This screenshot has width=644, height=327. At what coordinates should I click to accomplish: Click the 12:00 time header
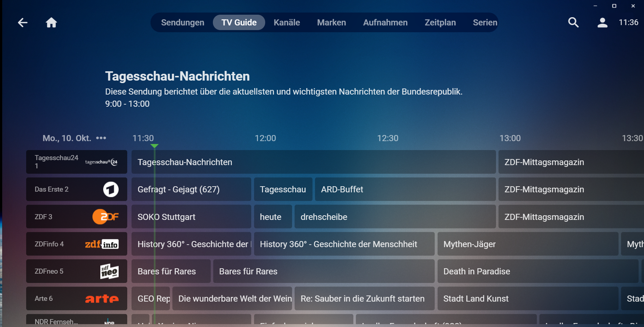[266, 138]
